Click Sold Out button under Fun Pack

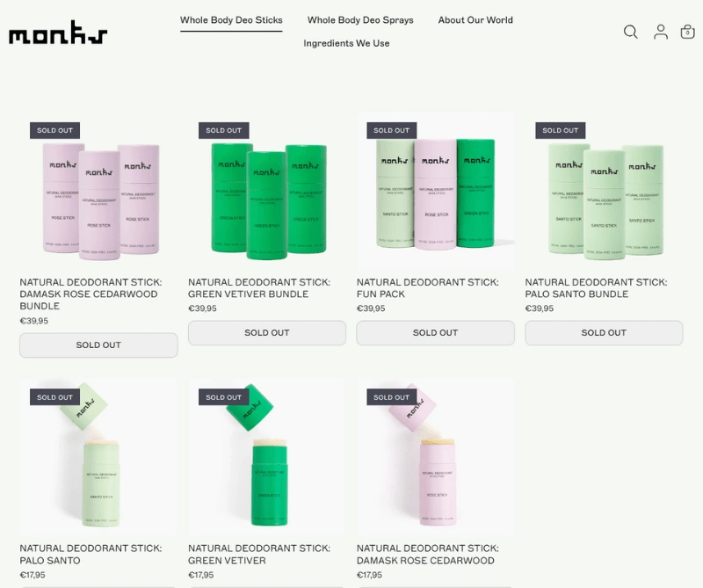click(x=435, y=333)
